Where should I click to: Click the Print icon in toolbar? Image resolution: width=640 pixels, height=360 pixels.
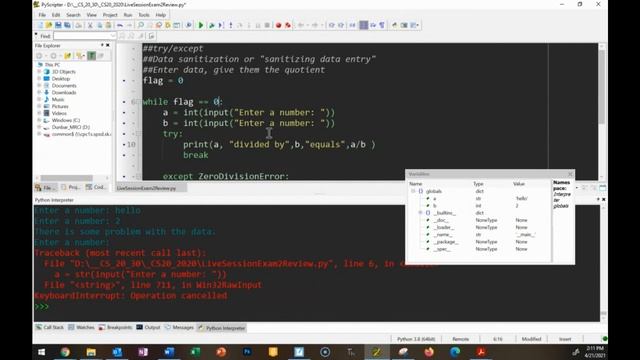78,25
